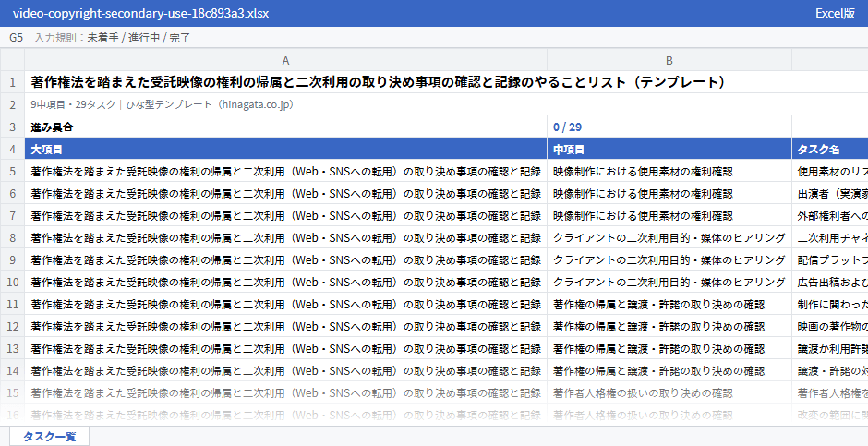Select cell B7 映像制作における使用素材の権利確認
Viewport: 868px width, 446px height.
[669, 215]
